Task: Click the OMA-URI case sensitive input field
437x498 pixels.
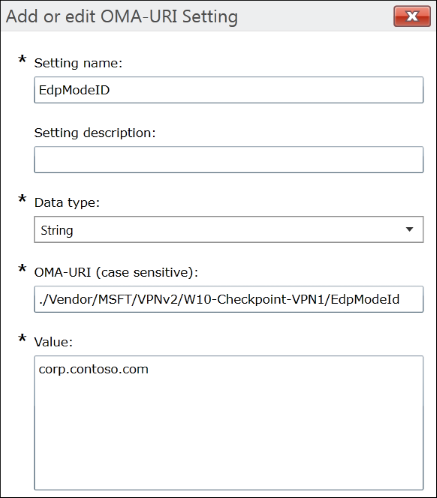Action: click(229, 299)
